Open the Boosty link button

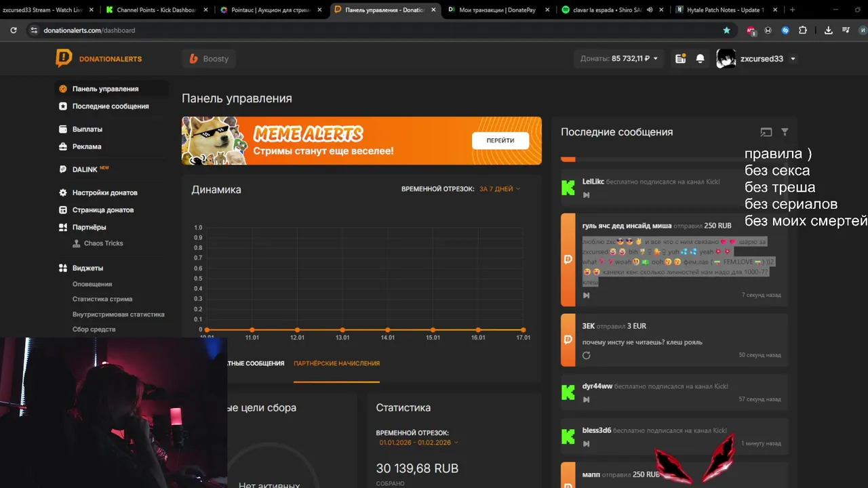click(x=209, y=59)
